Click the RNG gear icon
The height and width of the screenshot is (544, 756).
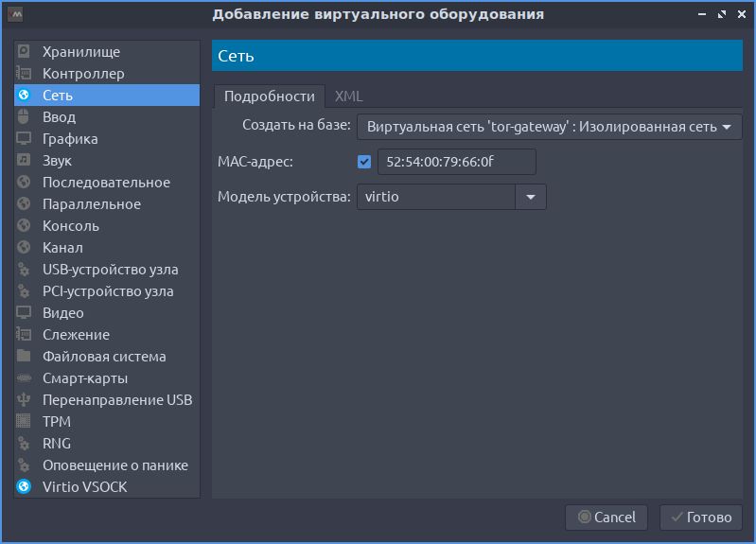[x=24, y=443]
